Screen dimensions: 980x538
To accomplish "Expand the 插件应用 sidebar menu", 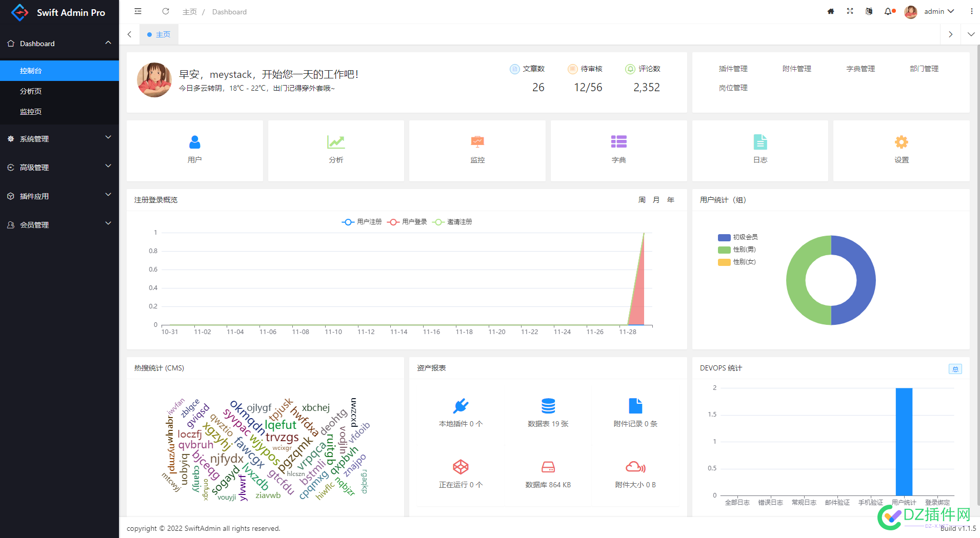I will pos(59,196).
